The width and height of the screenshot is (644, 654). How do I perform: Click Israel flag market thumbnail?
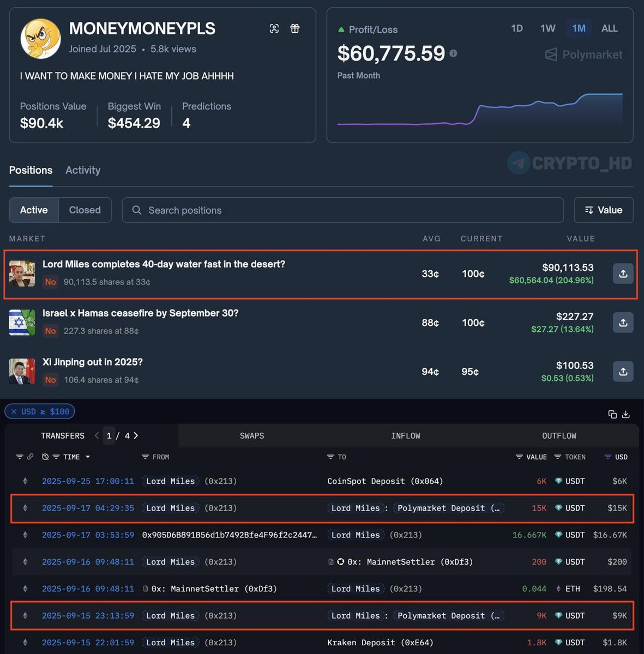[x=22, y=322]
